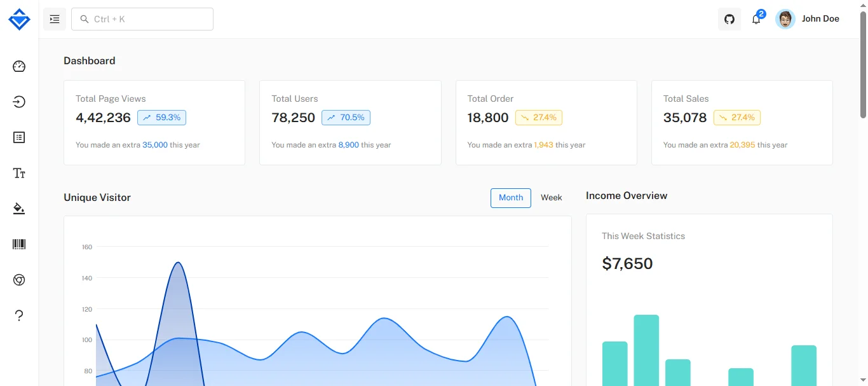Click the extra 20,395 amount
Viewport: 868px width, 386px height.
pos(742,145)
